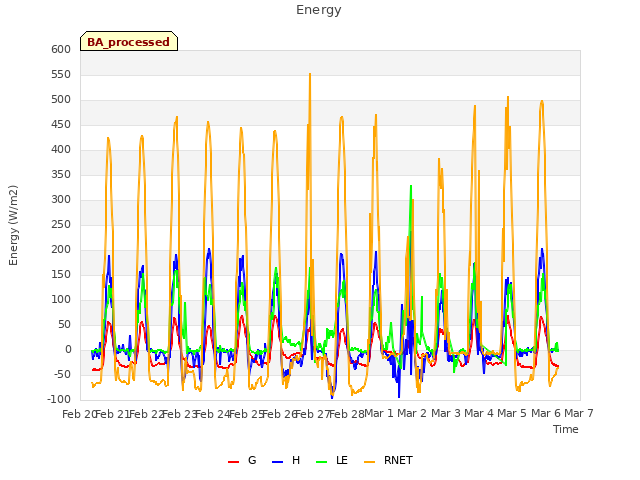Click the 250 y-axis tick label
The image size is (640, 480).
[61, 224]
